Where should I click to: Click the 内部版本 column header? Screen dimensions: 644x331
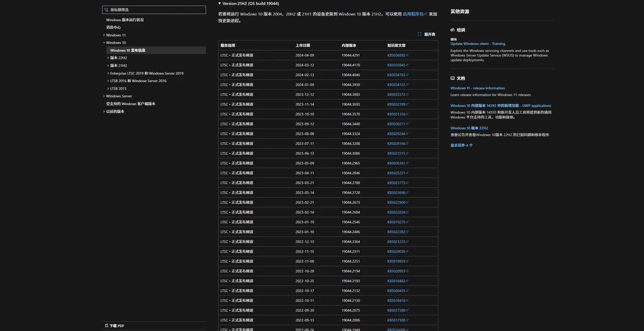pyautogui.click(x=348, y=45)
